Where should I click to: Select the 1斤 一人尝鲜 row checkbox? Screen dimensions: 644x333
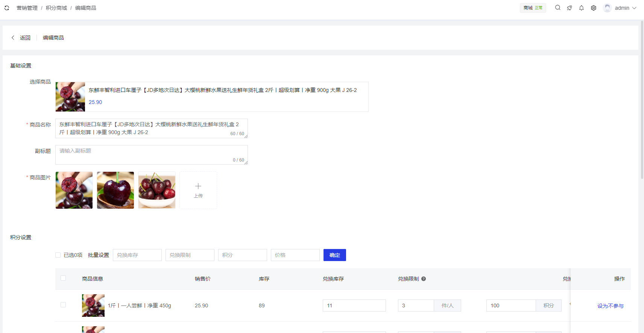(63, 305)
